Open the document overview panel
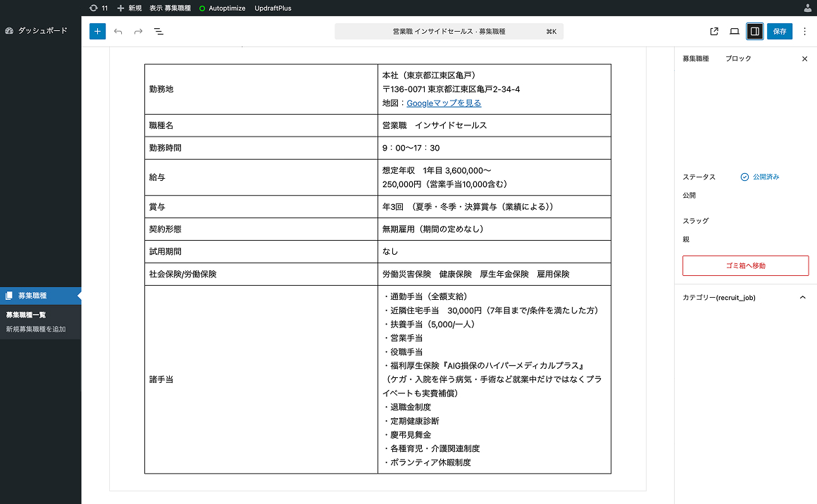 tap(158, 31)
